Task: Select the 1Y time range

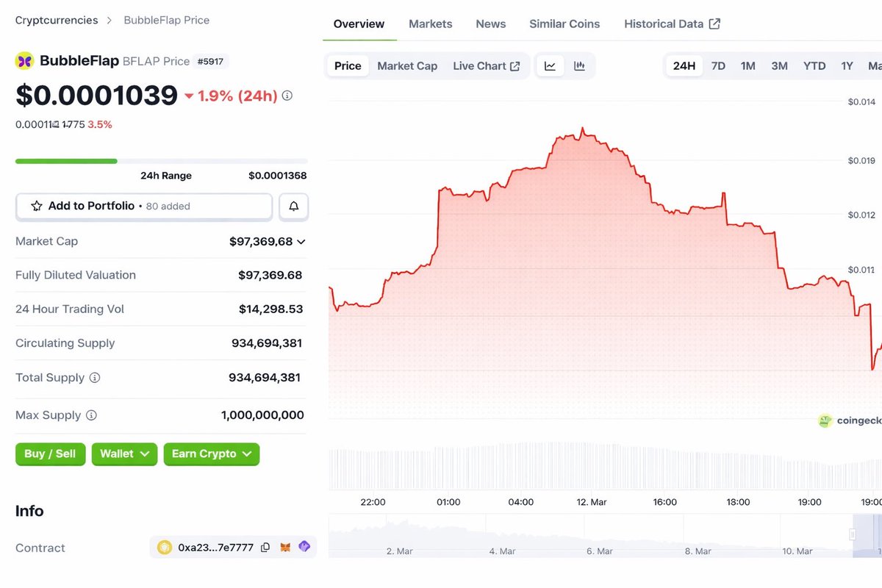Action: [x=847, y=66]
